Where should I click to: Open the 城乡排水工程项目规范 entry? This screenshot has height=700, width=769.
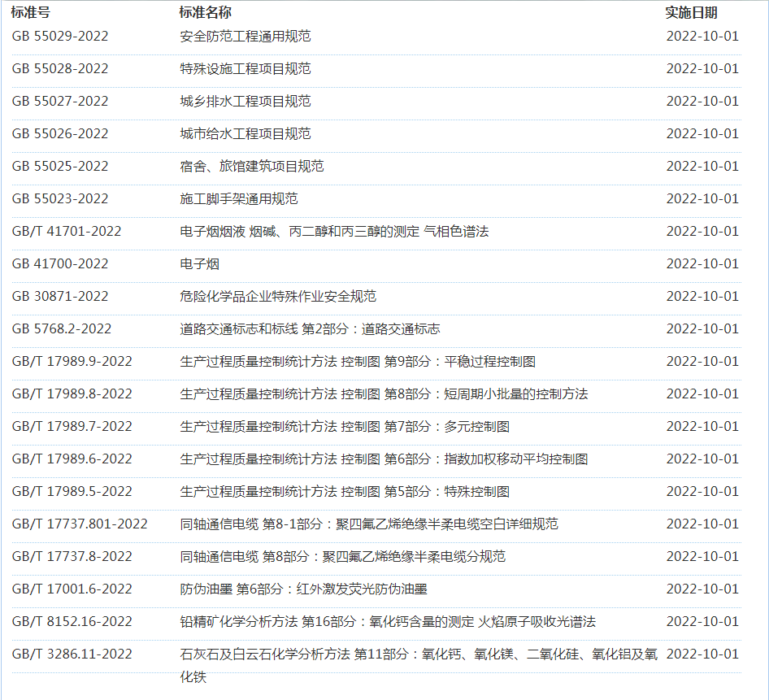[245, 101]
